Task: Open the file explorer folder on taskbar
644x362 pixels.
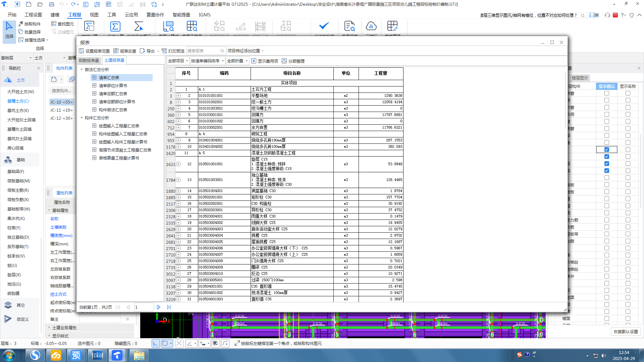Action: tap(139, 355)
